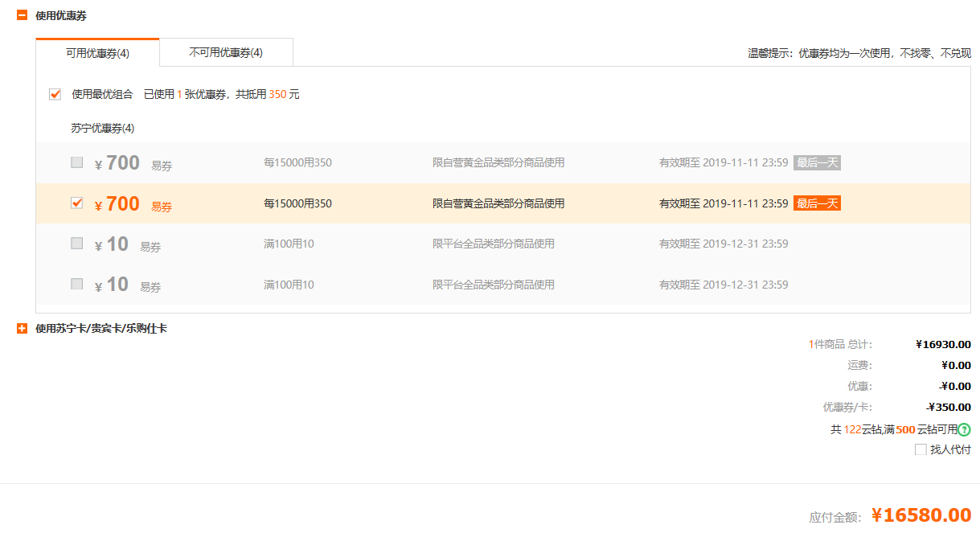Screen dimensions: 980x533
Task: Tick the last ¥10 易券 checkbox
Action: [76, 283]
